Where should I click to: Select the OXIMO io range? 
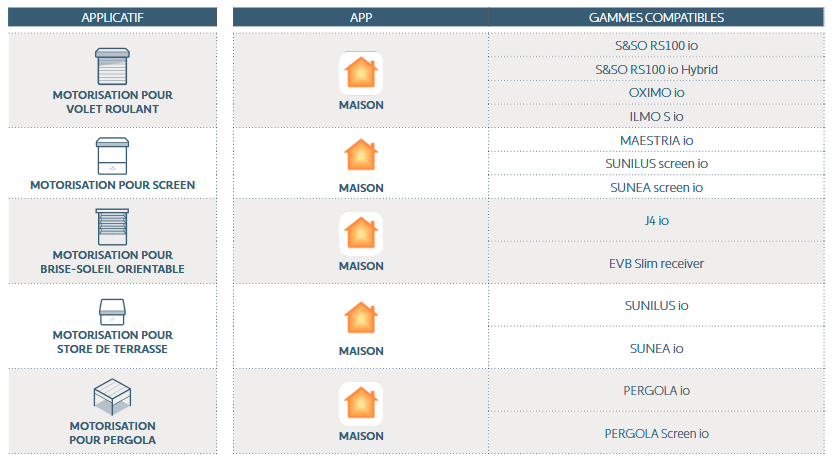(x=656, y=93)
